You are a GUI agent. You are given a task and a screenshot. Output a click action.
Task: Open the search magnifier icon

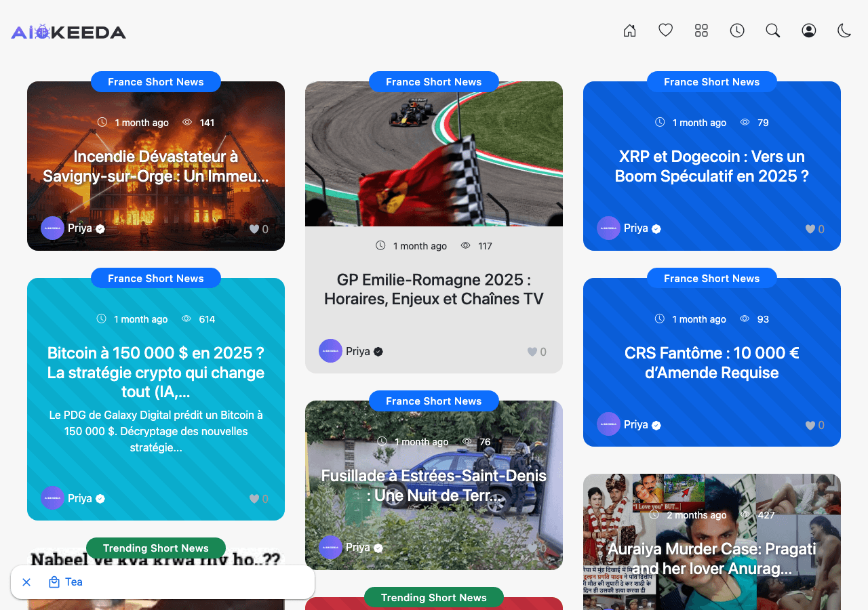pos(773,30)
